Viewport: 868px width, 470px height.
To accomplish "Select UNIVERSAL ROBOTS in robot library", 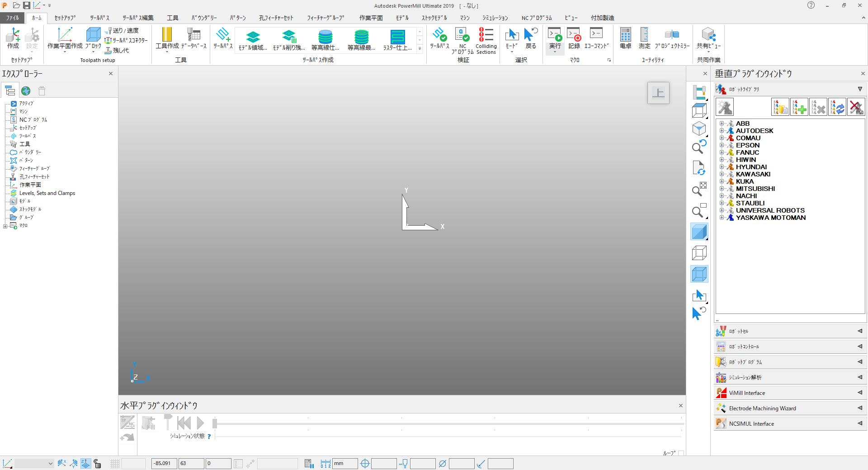I will tap(770, 210).
